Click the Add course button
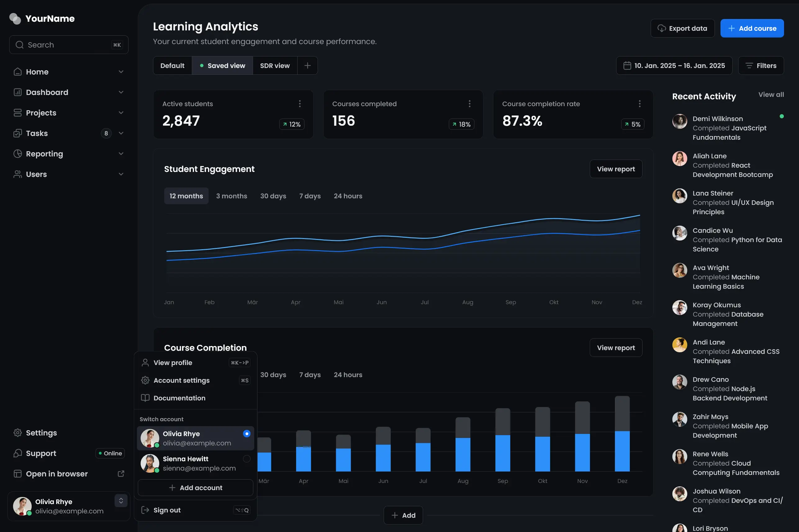Viewport: 799px width, 532px height. tap(752, 29)
